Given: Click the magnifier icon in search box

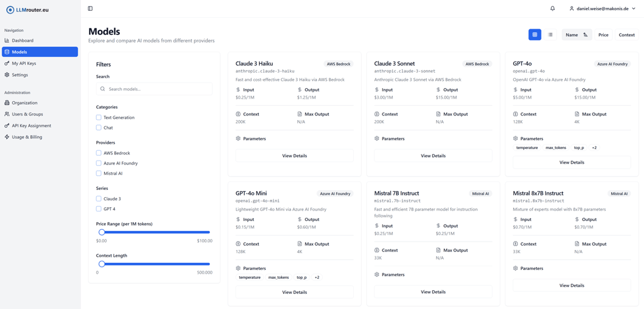Looking at the screenshot, I should tap(103, 89).
